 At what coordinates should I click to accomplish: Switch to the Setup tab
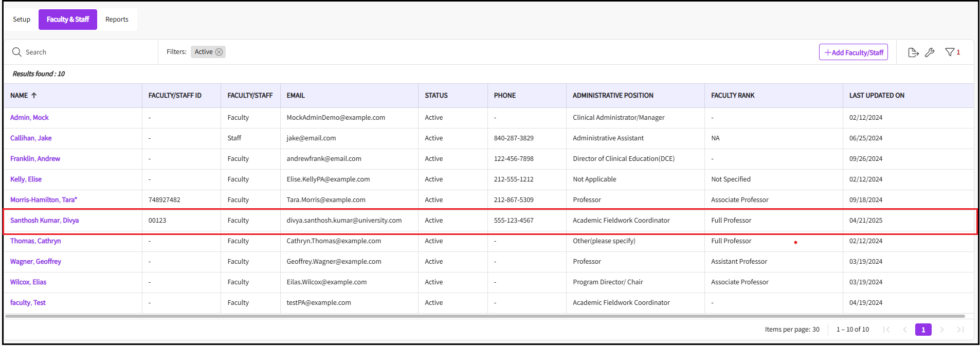tap(22, 20)
